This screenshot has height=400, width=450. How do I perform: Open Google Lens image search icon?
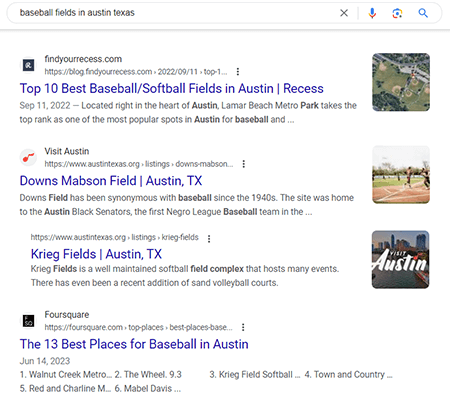(397, 13)
